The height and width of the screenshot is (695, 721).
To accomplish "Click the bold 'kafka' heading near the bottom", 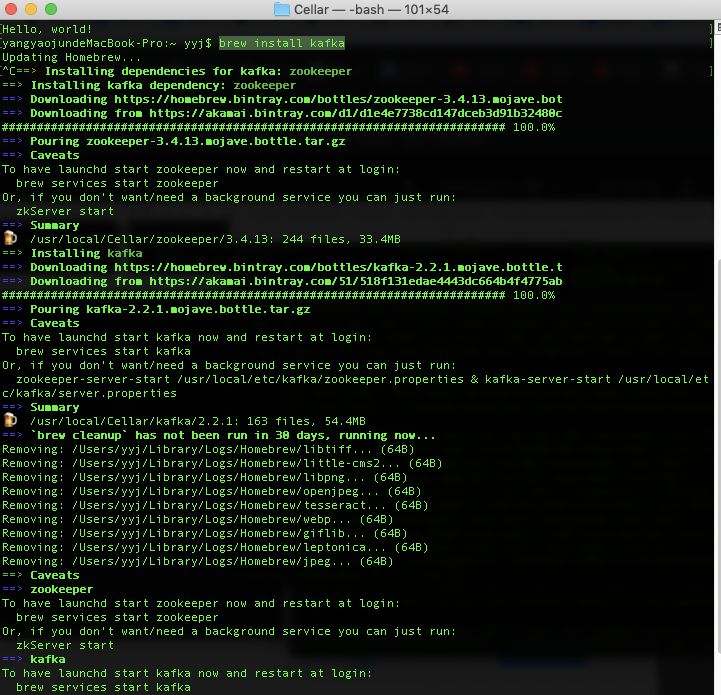I will point(48,660).
